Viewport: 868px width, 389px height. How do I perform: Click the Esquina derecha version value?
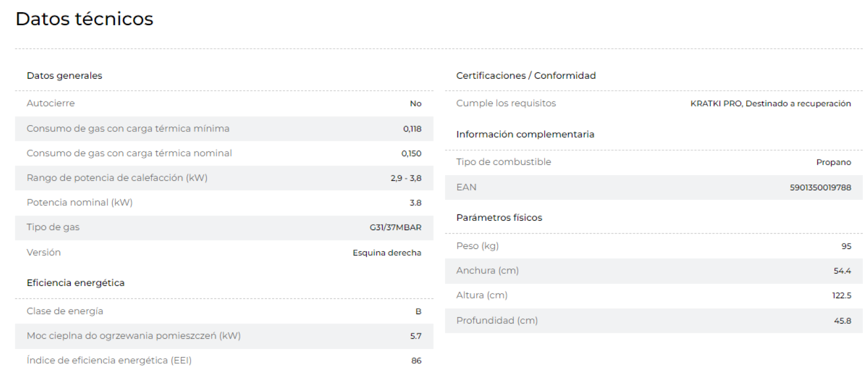click(387, 253)
